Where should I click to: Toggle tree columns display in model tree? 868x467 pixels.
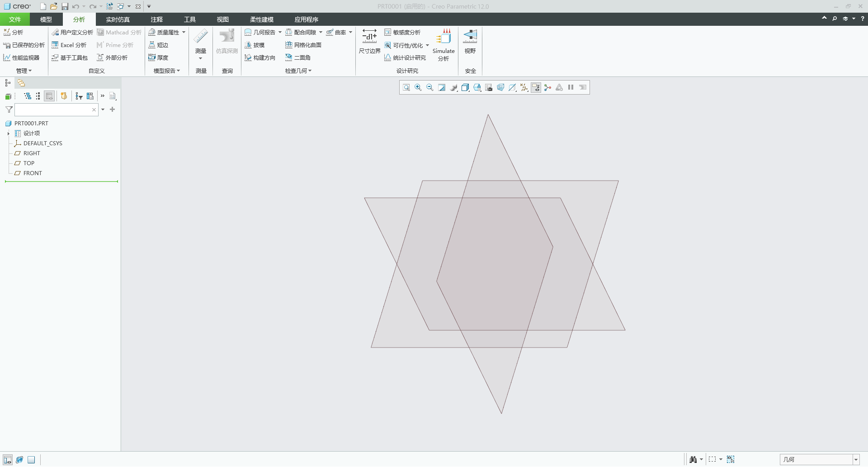tap(49, 96)
